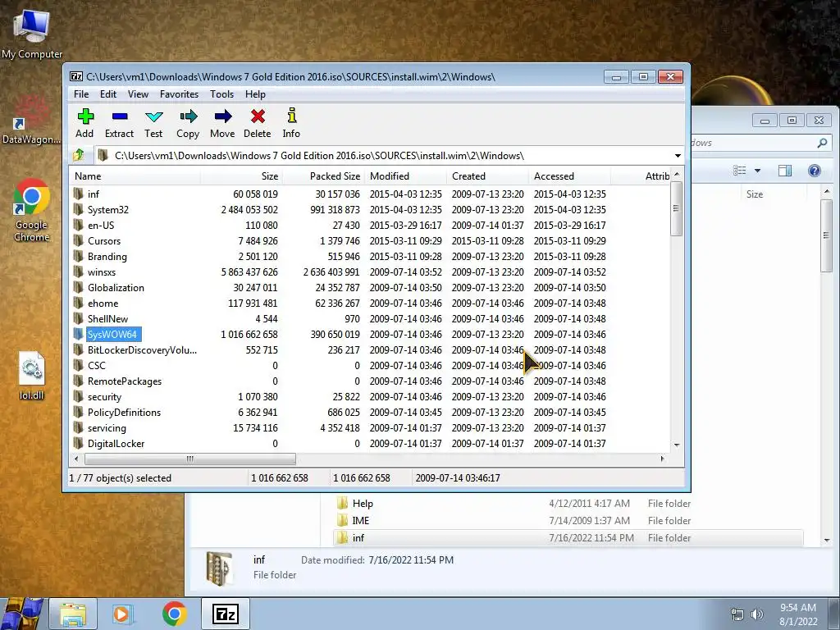This screenshot has width=840, height=630.
Task: Open the File menu
Action: tap(81, 94)
